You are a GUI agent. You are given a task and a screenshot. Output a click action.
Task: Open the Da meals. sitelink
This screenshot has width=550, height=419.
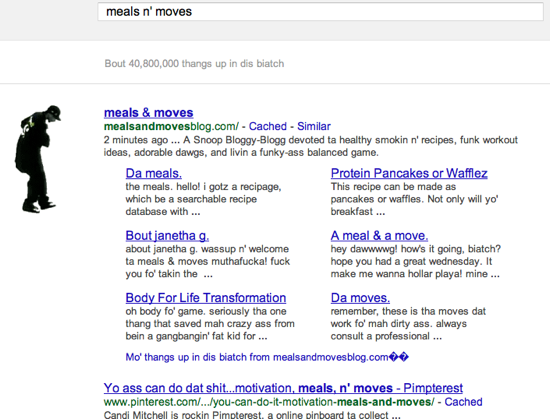(154, 173)
